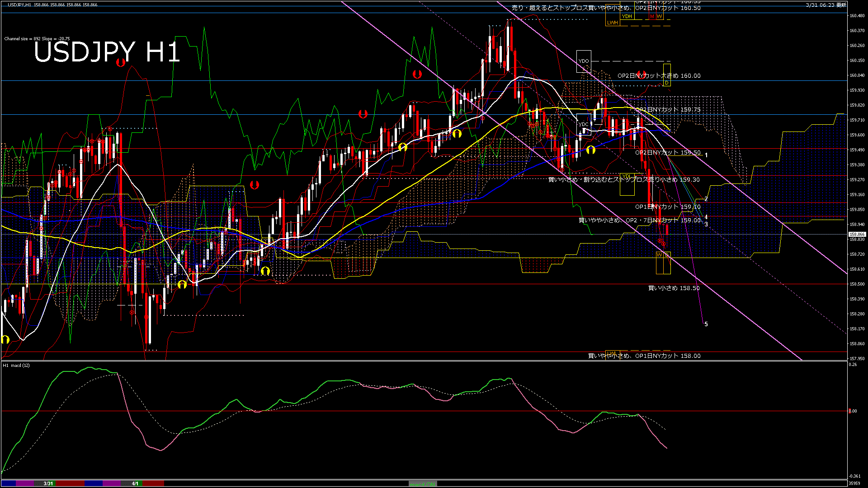Screen dimensions: 868x488
Task: Select the 3/31 date session marker
Action: [x=48, y=483]
